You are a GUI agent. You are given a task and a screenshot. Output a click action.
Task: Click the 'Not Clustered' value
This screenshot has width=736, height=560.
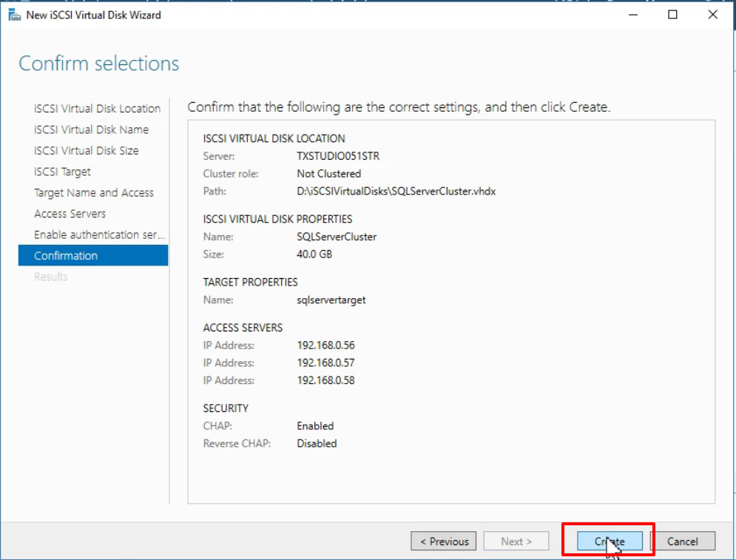click(328, 174)
